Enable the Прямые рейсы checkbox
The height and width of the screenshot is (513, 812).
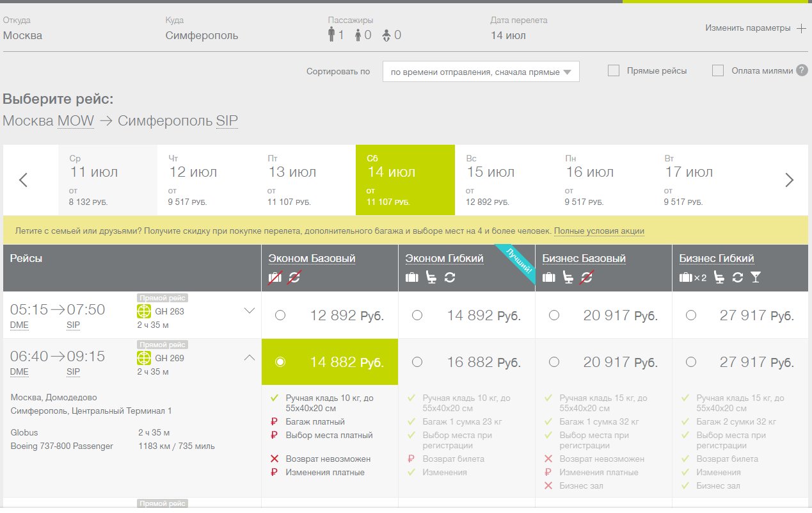[614, 71]
